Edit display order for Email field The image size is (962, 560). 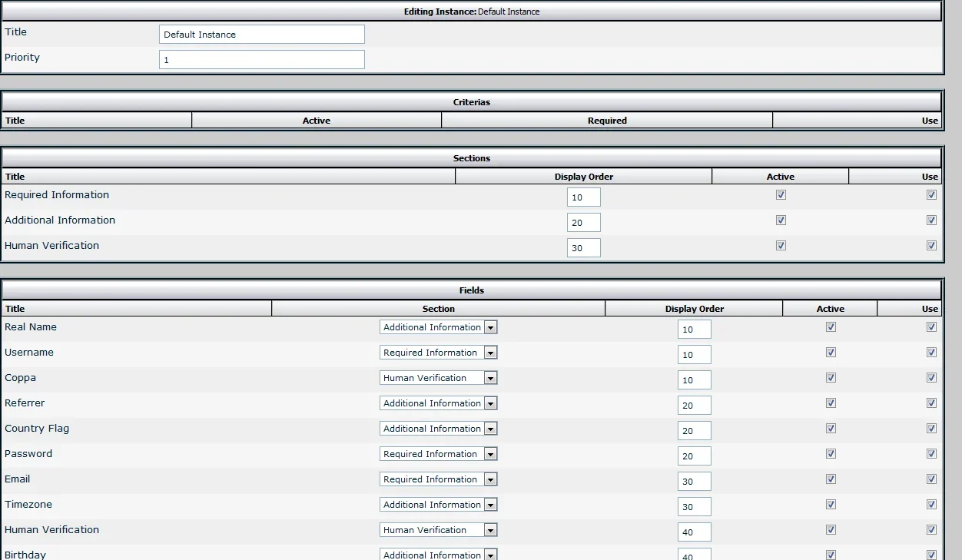[x=695, y=482]
